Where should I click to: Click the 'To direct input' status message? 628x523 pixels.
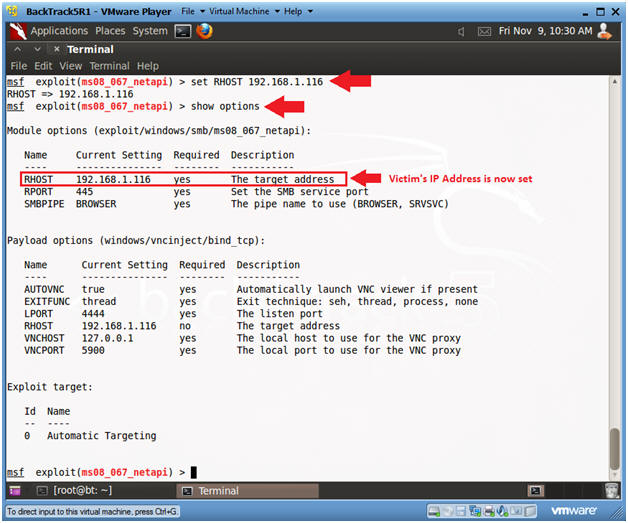93,511
